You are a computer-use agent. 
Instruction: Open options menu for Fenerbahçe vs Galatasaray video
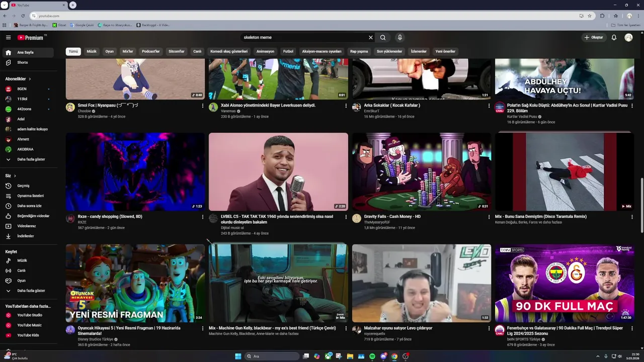click(632, 328)
